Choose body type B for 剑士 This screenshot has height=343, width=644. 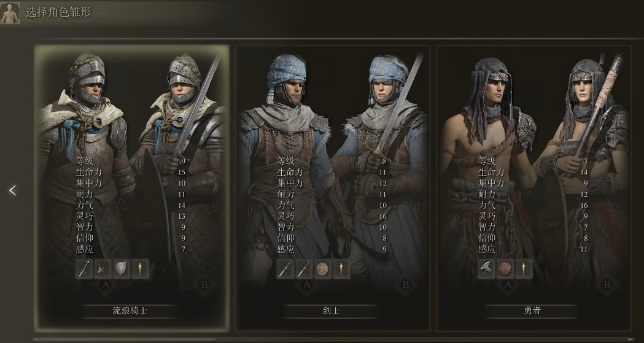(x=406, y=285)
